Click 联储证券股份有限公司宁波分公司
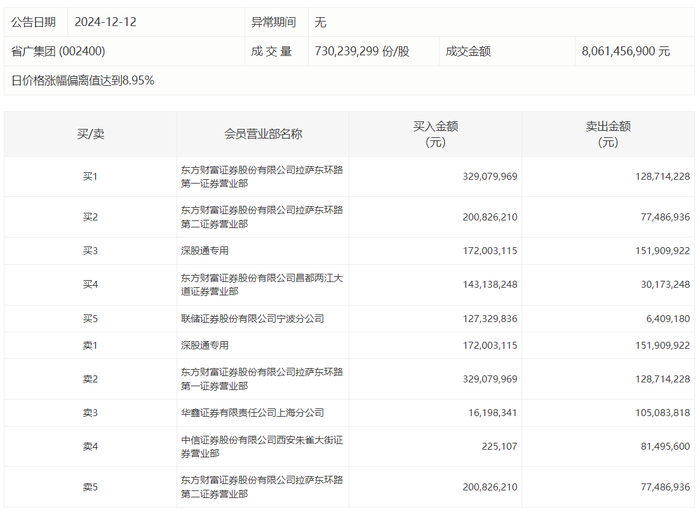 (x=252, y=319)
